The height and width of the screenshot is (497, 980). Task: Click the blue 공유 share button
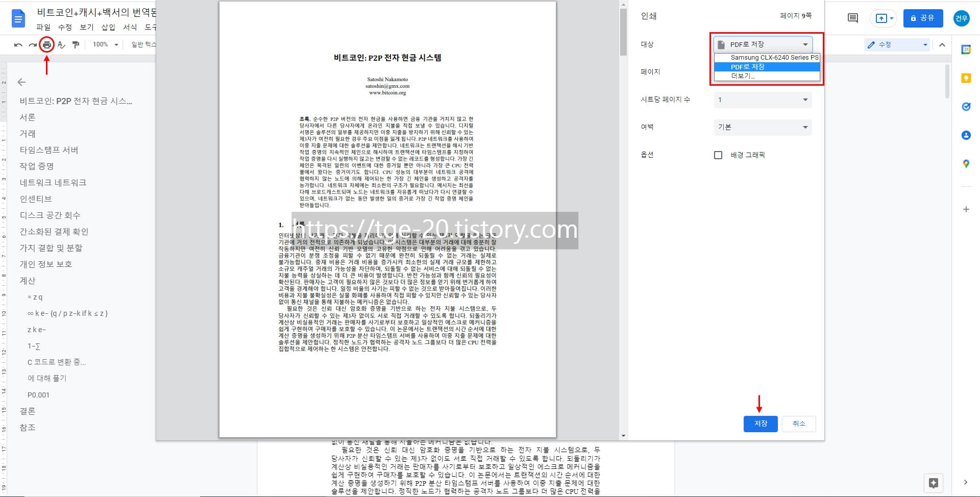(923, 18)
